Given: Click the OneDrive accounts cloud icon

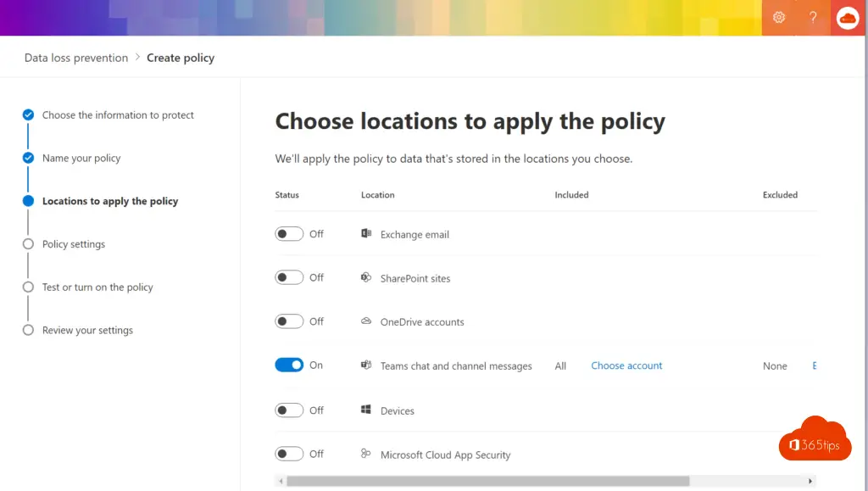Looking at the screenshot, I should pos(366,321).
